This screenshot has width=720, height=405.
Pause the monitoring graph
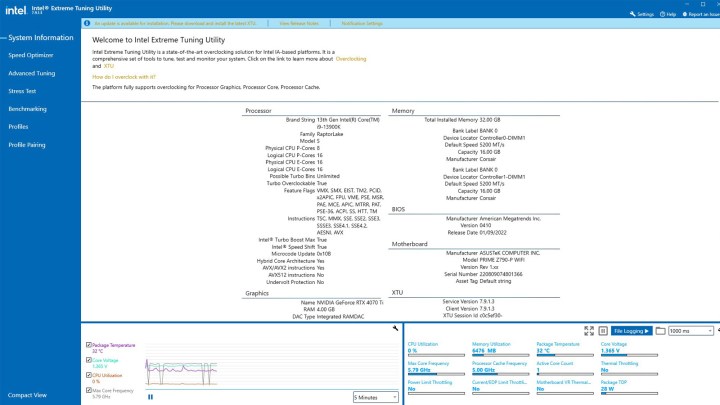coord(151,397)
